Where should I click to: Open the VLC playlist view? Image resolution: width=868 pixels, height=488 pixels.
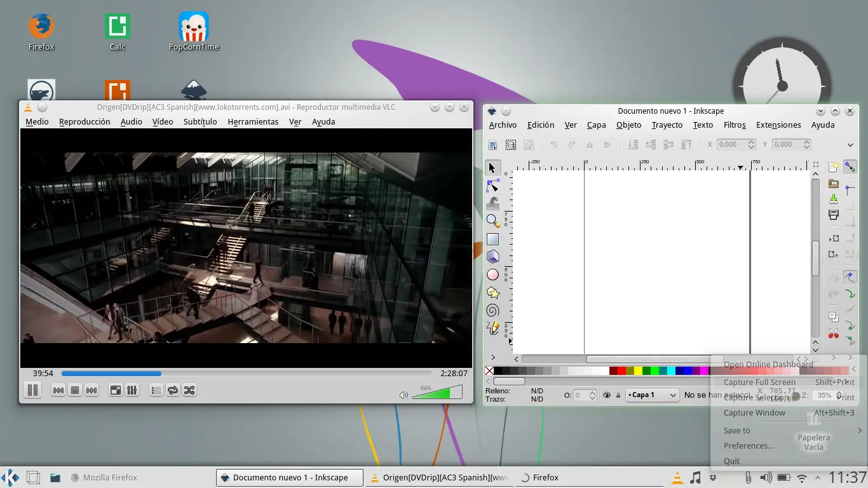(156, 390)
